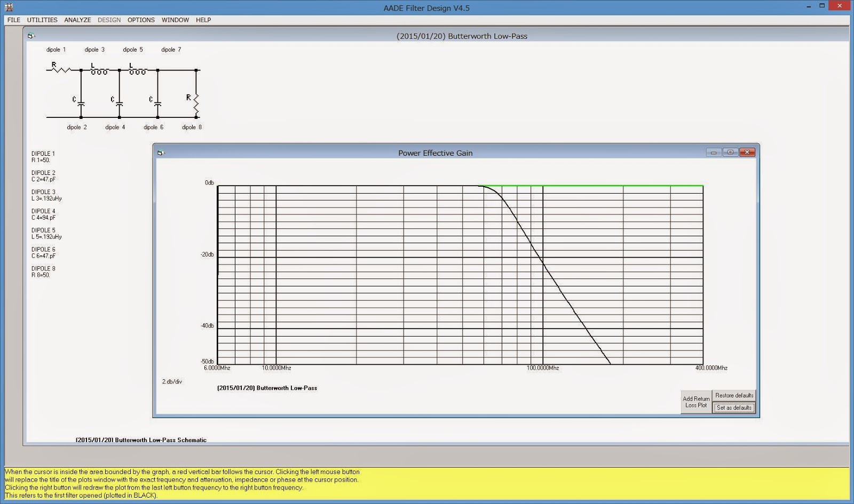Click the Restore defaults button
Screen dimensions: 854x504
tap(733, 396)
